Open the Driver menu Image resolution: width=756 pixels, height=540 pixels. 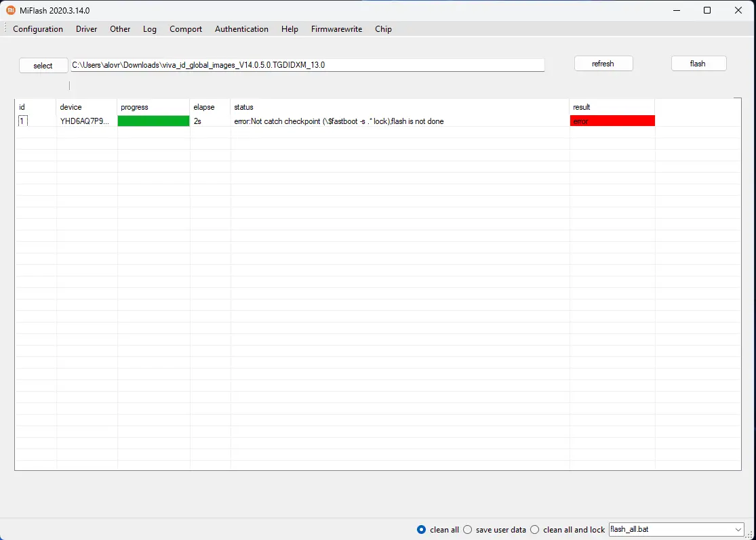[86, 29]
